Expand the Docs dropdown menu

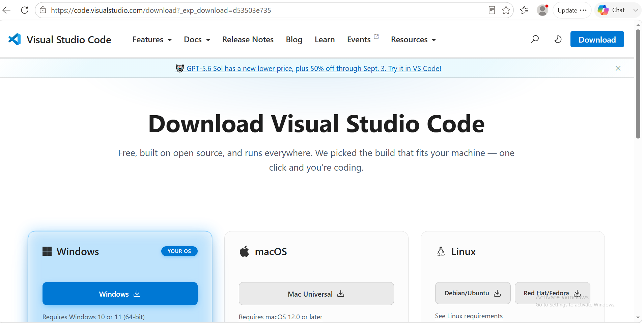tap(197, 40)
